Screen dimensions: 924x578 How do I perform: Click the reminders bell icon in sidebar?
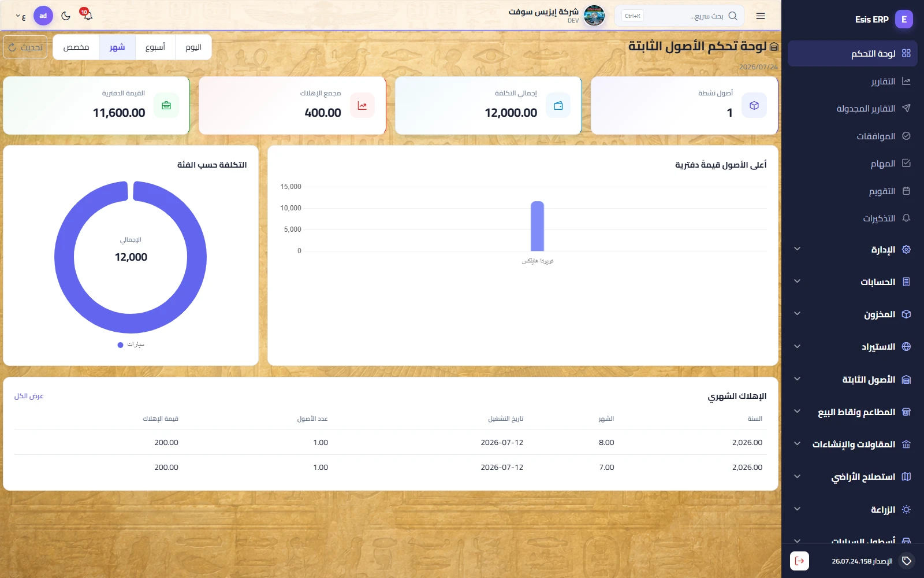(x=906, y=218)
